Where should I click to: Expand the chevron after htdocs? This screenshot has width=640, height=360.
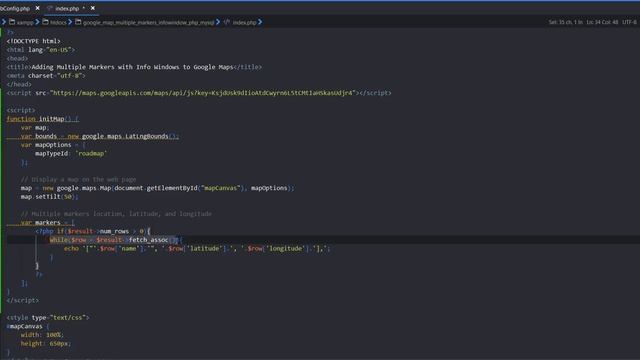point(70,22)
